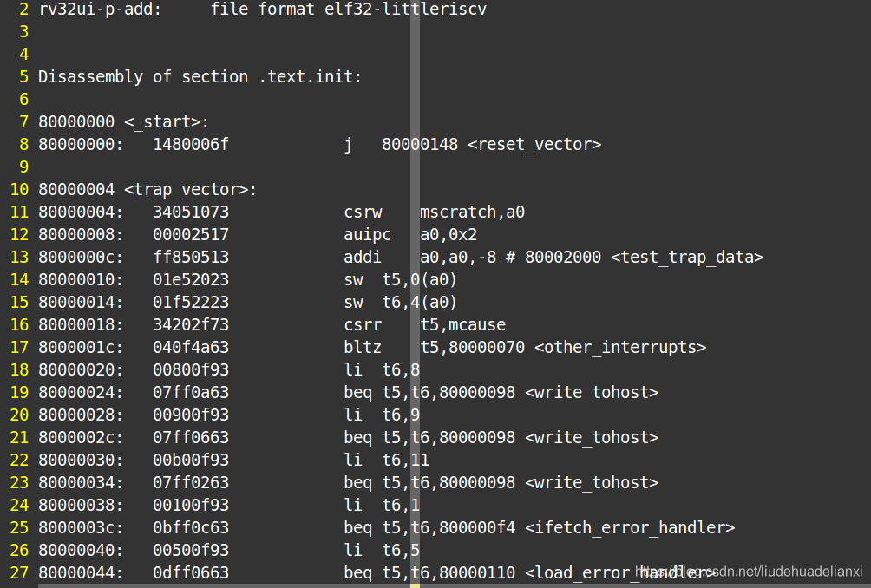Click the hex opcode 1480006f
Viewport: 871px width, 588px height.
tap(191, 144)
